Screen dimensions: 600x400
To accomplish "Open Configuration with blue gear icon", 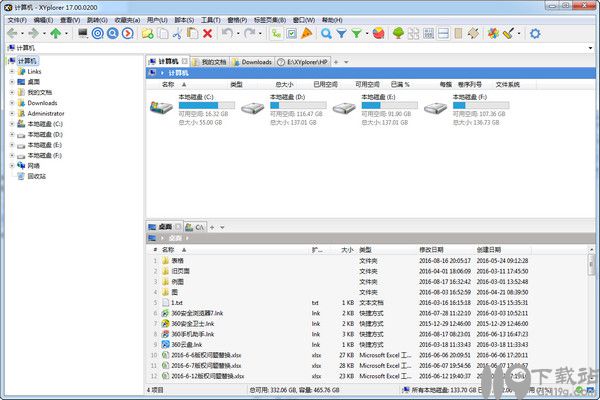I will 535,34.
